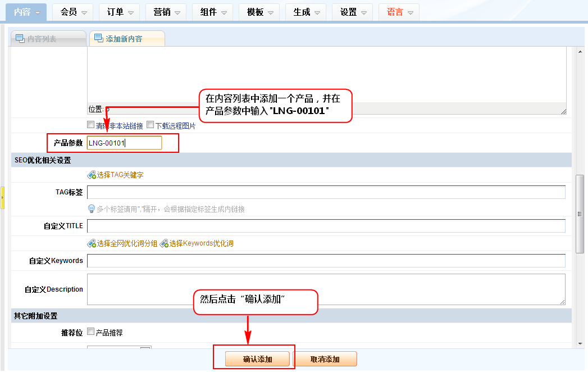Click the lightbulb hint icon under TAG标签
Screen dimensions: 588x372
point(92,209)
